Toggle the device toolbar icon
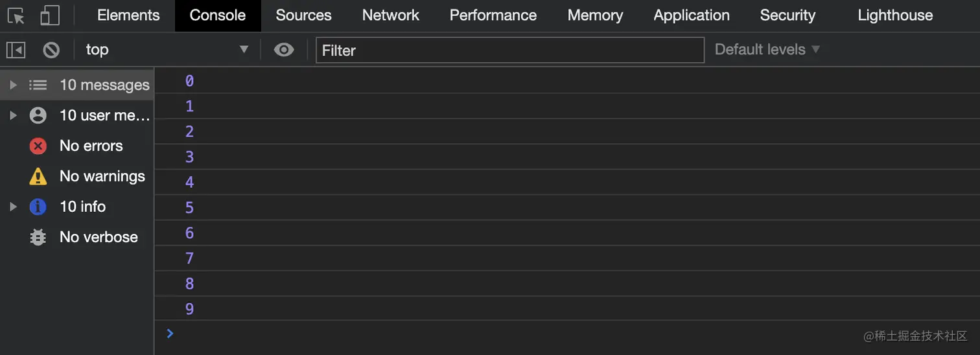This screenshot has width=980, height=355. tap(50, 16)
